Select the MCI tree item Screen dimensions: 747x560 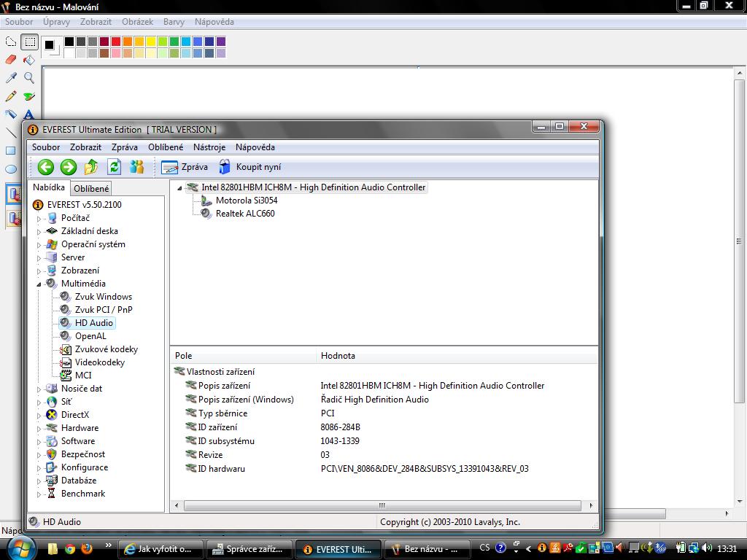tap(83, 376)
